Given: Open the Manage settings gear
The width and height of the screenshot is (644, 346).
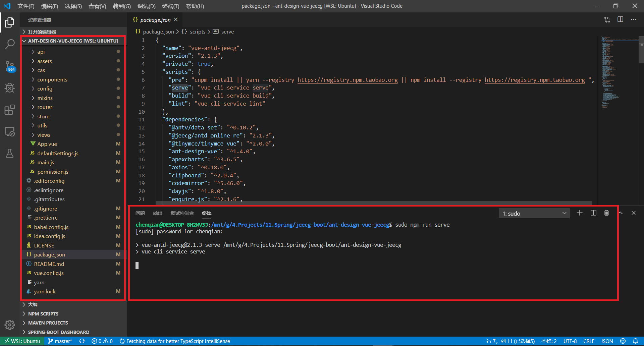Looking at the screenshot, I should pyautogui.click(x=10, y=325).
